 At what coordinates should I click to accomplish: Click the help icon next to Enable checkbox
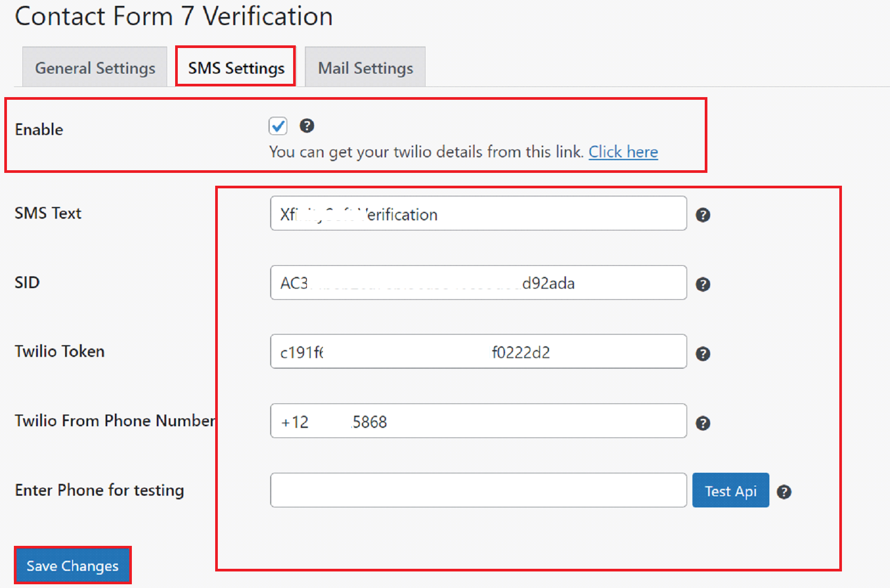306,126
